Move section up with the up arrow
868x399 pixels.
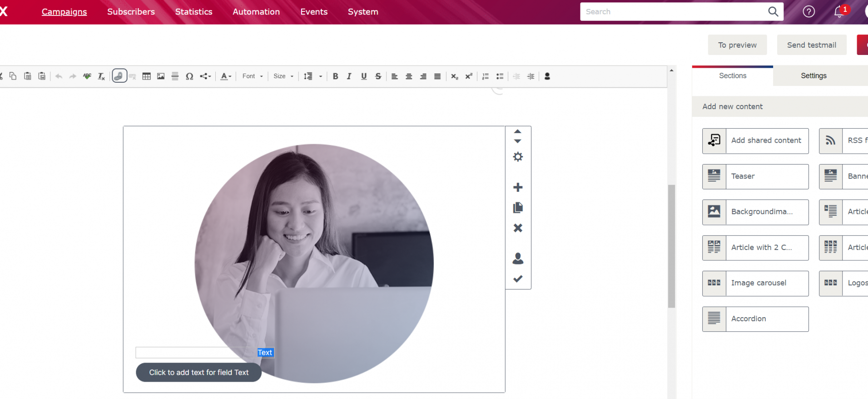point(518,131)
